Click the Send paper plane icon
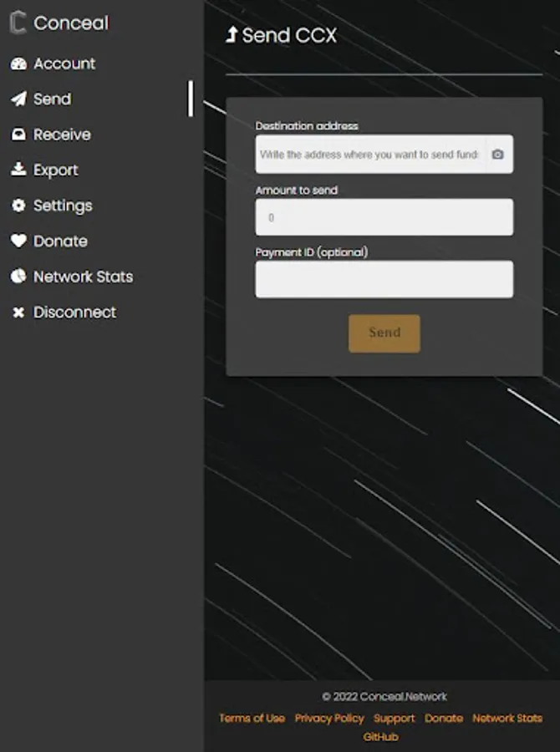The width and height of the screenshot is (560, 752). [18, 99]
